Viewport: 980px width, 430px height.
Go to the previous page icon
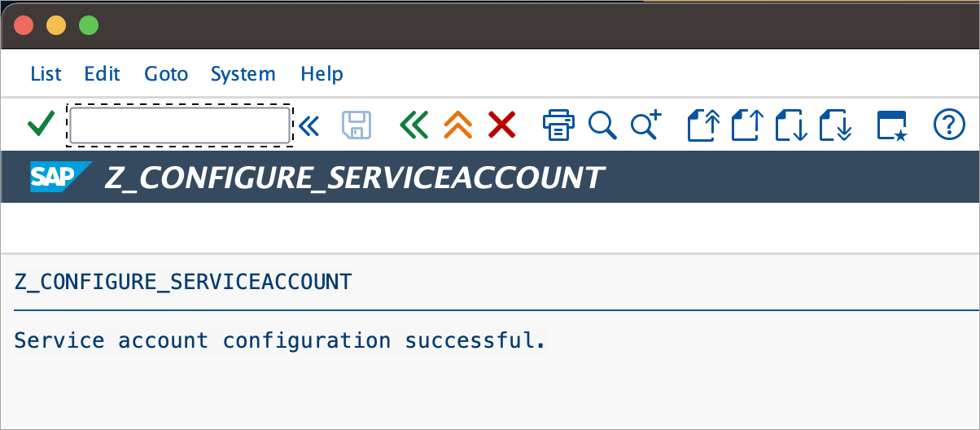[x=748, y=125]
